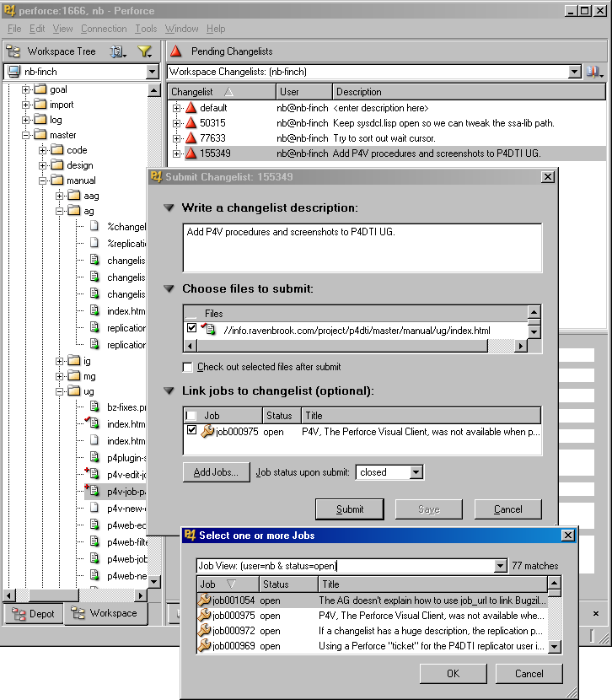Enable Check out selected files after submit
Viewport: 612px width, 700px height.
click(188, 367)
